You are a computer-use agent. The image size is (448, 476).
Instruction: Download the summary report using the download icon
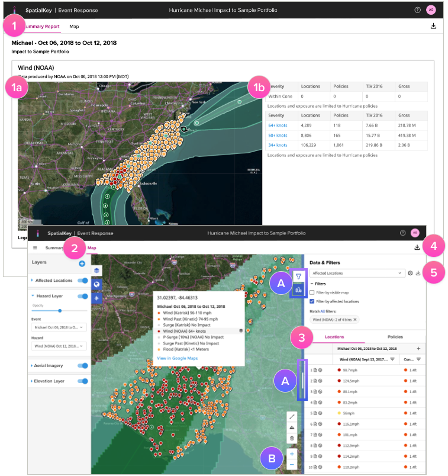(433, 26)
